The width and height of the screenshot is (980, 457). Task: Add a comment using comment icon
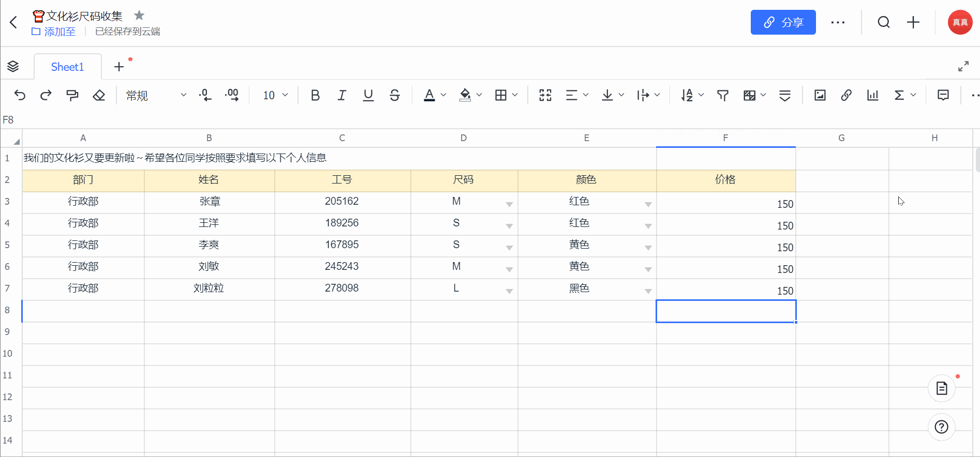pyautogui.click(x=943, y=95)
